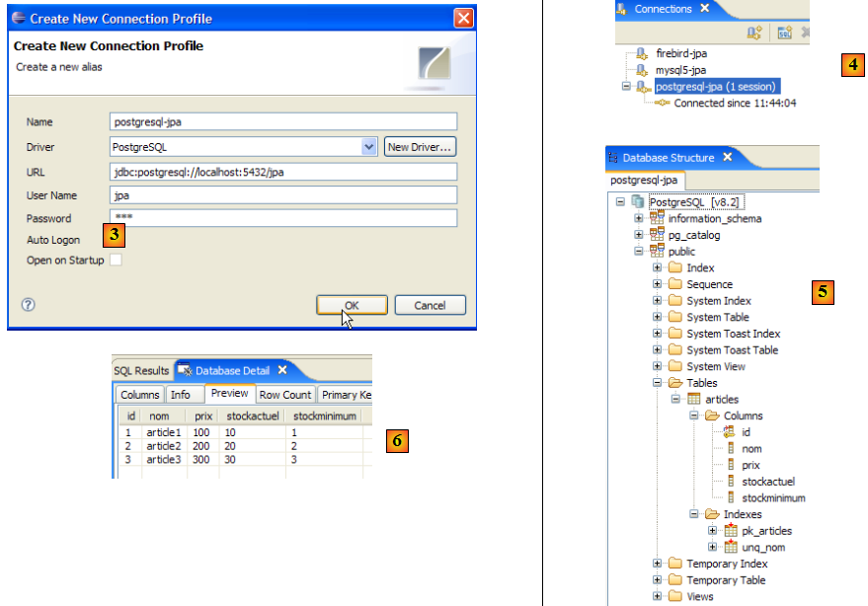
Task: Switch to the Columns tab
Action: [x=139, y=395]
